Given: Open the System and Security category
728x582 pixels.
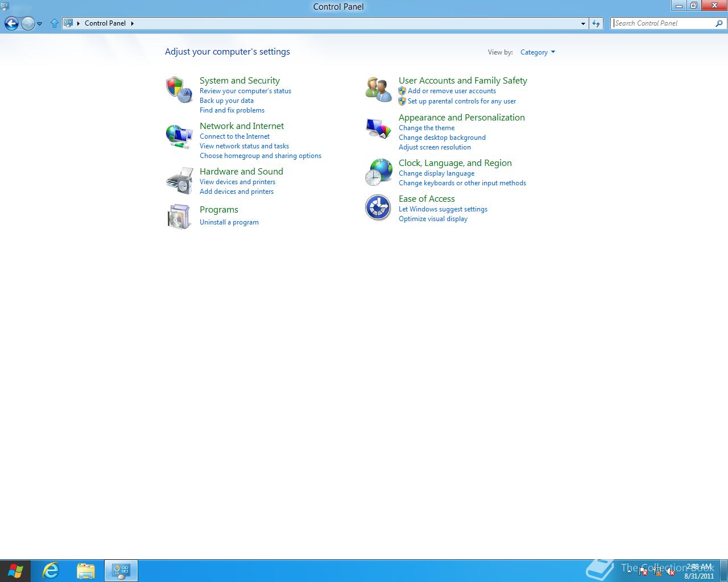Looking at the screenshot, I should [239, 81].
